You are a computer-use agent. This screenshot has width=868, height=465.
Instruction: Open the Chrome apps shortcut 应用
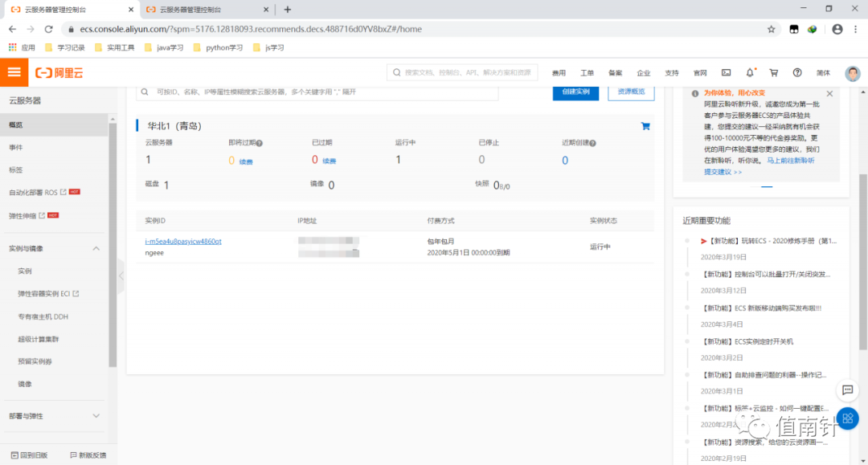point(22,47)
